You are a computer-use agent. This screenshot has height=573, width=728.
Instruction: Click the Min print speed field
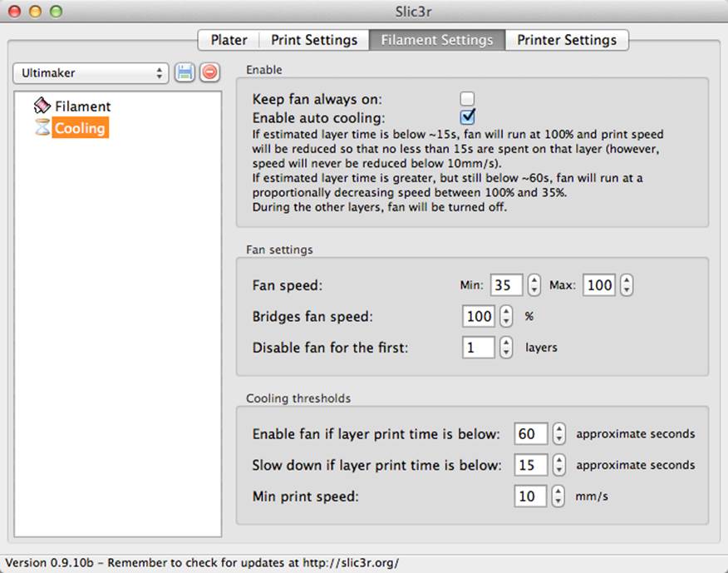point(530,496)
